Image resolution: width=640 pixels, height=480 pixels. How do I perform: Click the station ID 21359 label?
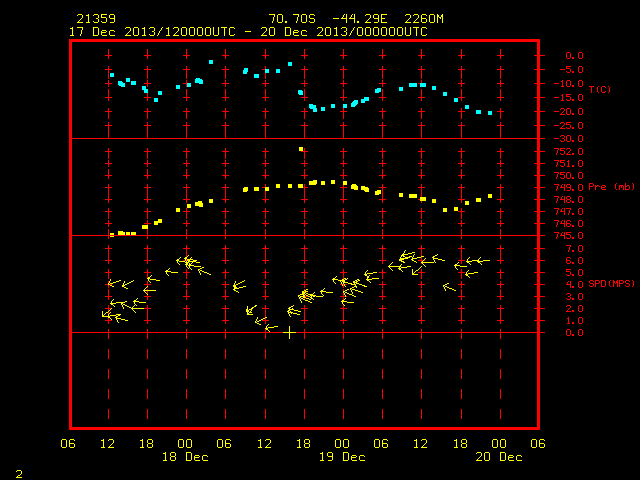pyautogui.click(x=96, y=19)
